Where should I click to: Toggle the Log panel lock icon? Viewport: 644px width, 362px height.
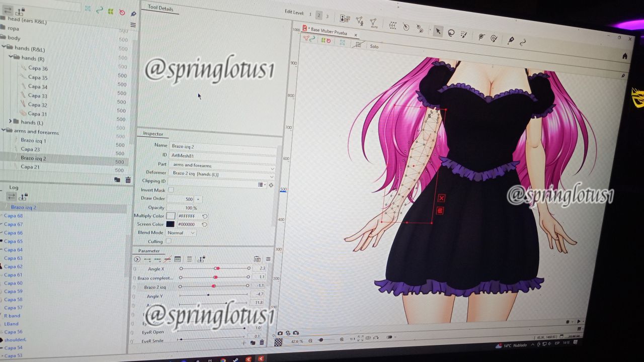coord(23,196)
